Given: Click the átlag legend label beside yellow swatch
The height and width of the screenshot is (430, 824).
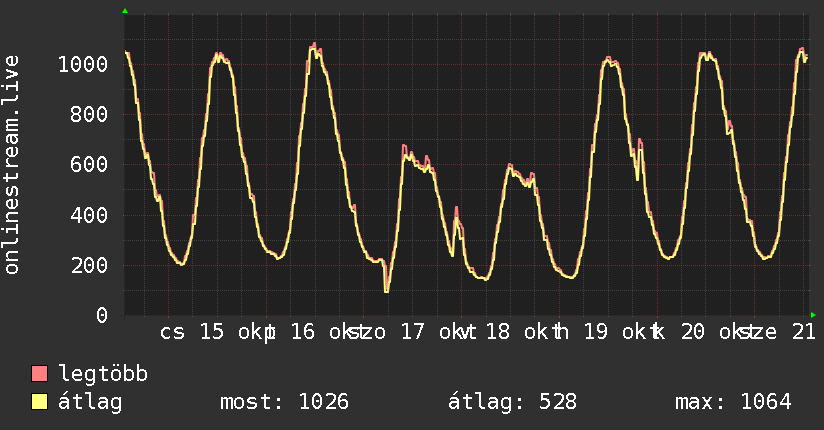Looking at the screenshot, I should (x=90, y=402).
